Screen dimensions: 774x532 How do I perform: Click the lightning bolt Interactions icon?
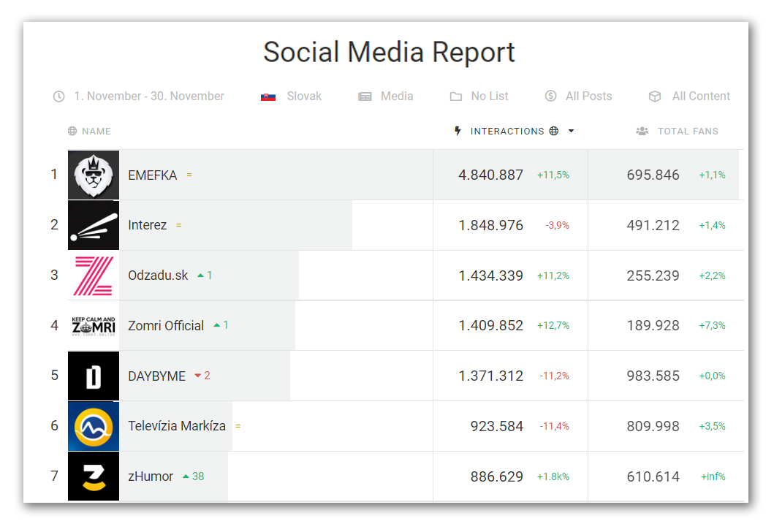[458, 131]
